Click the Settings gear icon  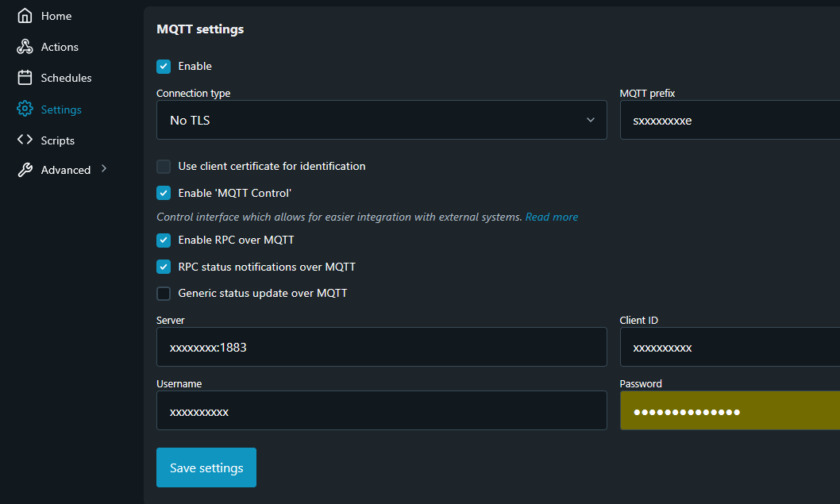click(x=25, y=110)
